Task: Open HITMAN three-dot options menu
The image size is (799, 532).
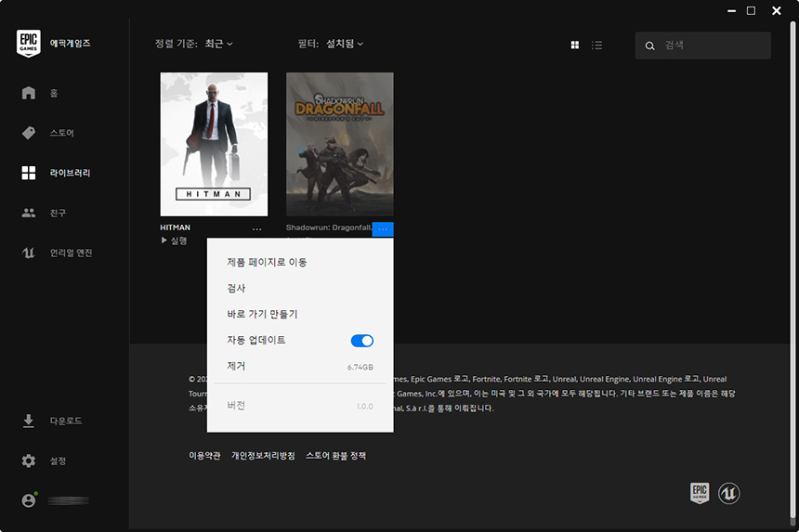Action: point(256,229)
